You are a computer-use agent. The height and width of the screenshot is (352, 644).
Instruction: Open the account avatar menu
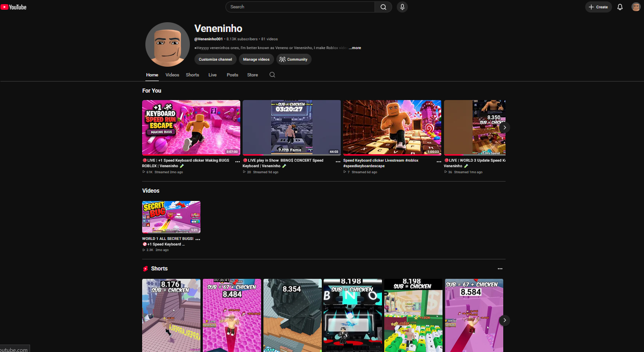pyautogui.click(x=636, y=7)
